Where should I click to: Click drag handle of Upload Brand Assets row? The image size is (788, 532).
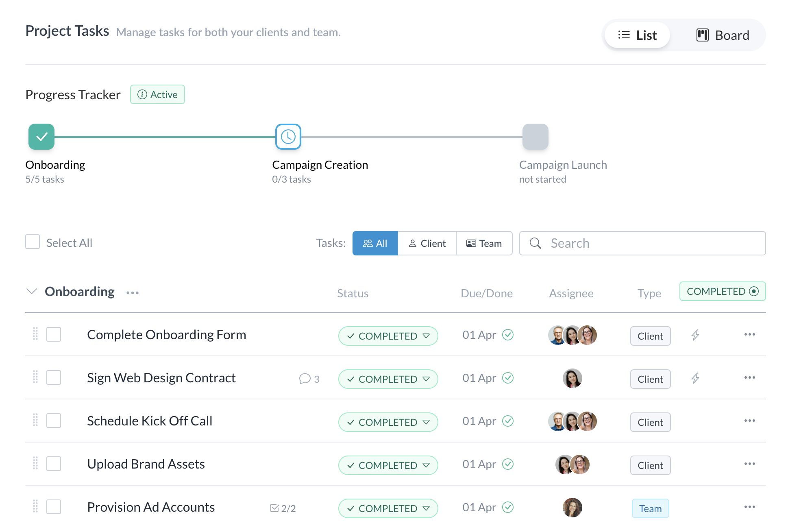tap(35, 463)
